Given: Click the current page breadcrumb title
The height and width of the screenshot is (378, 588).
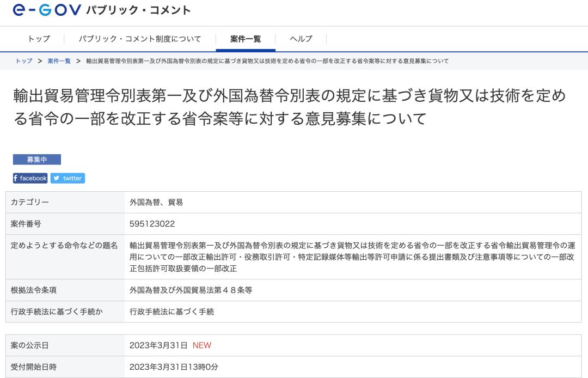Looking at the screenshot, I should [267, 61].
